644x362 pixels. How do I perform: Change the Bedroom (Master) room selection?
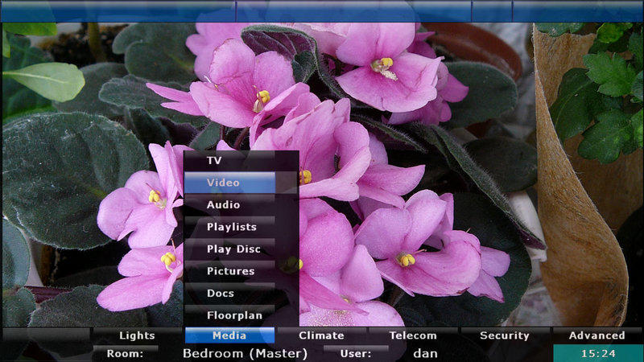[245, 353]
